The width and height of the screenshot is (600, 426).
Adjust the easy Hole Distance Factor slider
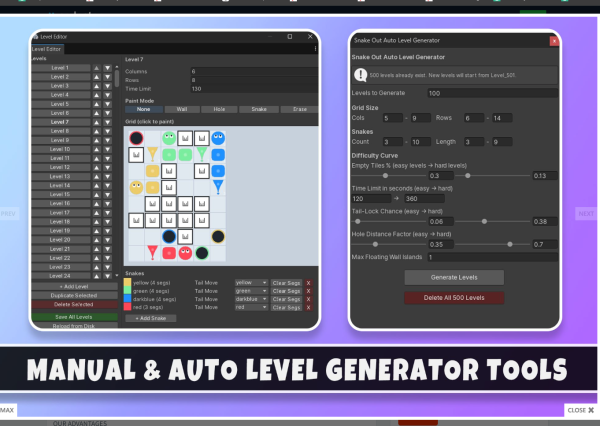click(375, 244)
